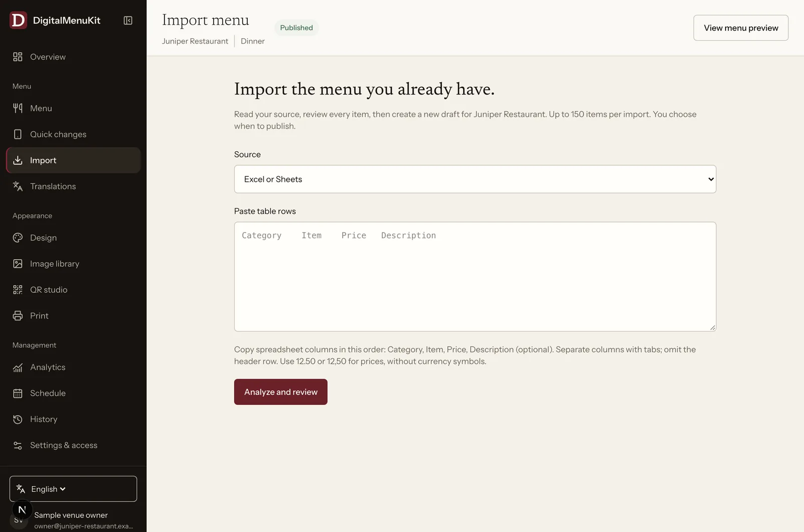The width and height of the screenshot is (804, 532).
Task: Navigate to Image library
Action: pyautogui.click(x=73, y=264)
